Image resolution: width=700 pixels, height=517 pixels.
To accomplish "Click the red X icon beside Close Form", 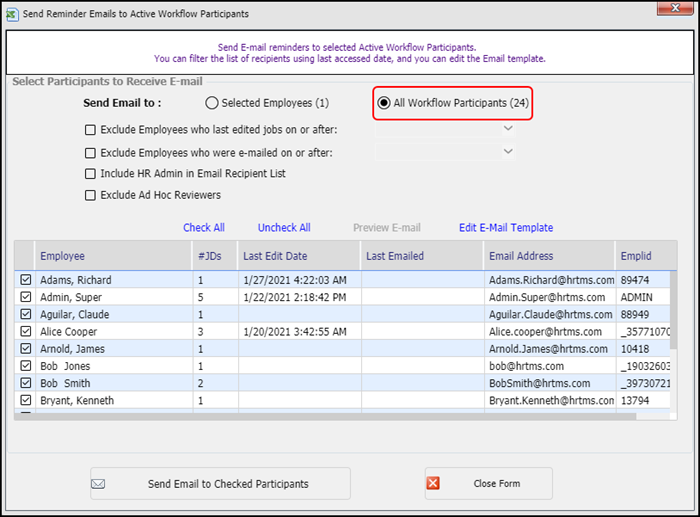I will tap(433, 484).
